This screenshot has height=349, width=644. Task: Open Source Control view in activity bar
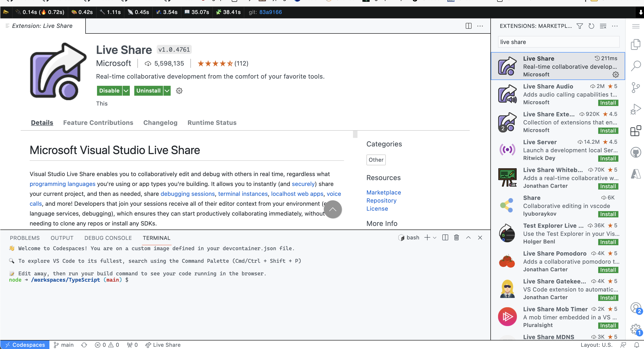pyautogui.click(x=635, y=88)
